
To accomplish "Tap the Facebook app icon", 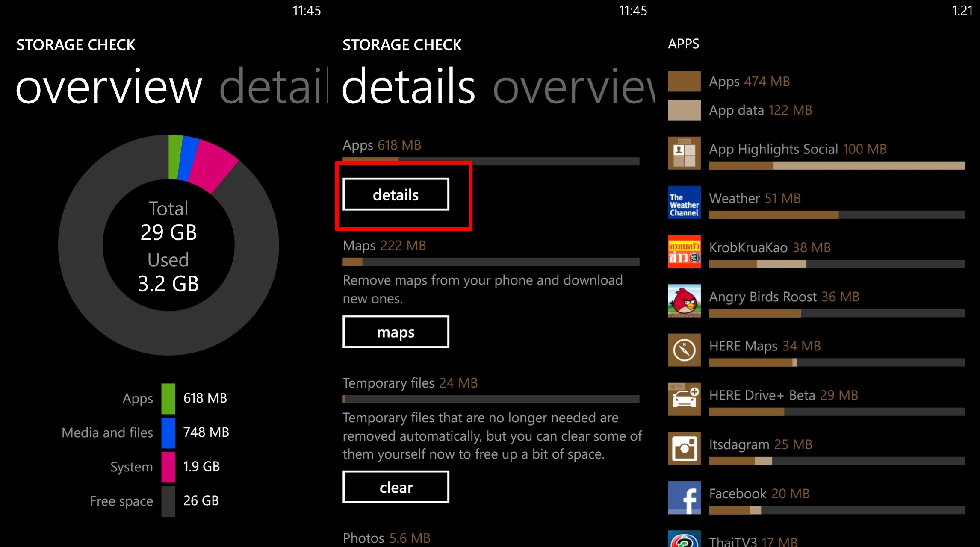I will tap(684, 497).
